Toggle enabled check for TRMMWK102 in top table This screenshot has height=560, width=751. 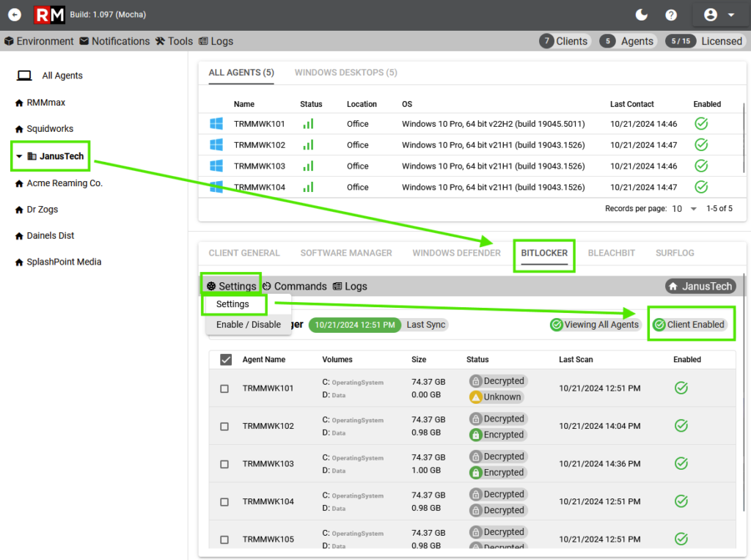(701, 145)
